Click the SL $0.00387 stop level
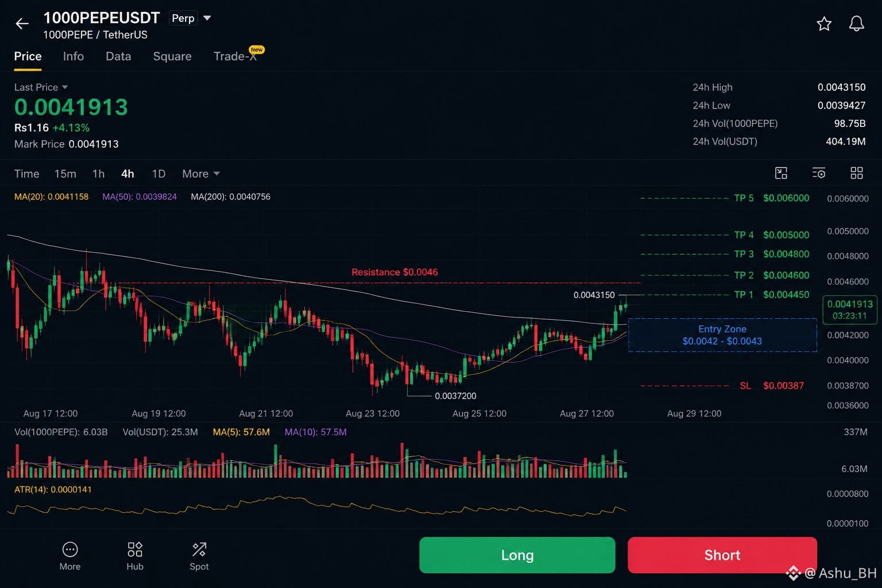882x588 pixels. (x=772, y=386)
